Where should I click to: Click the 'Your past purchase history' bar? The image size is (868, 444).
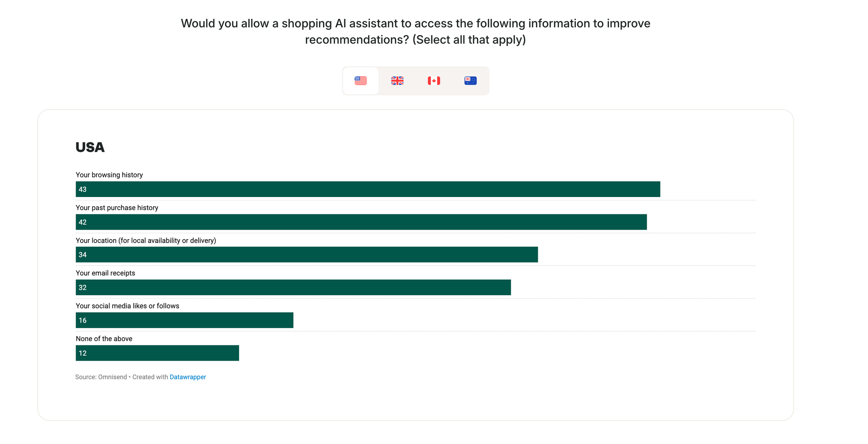click(x=361, y=222)
